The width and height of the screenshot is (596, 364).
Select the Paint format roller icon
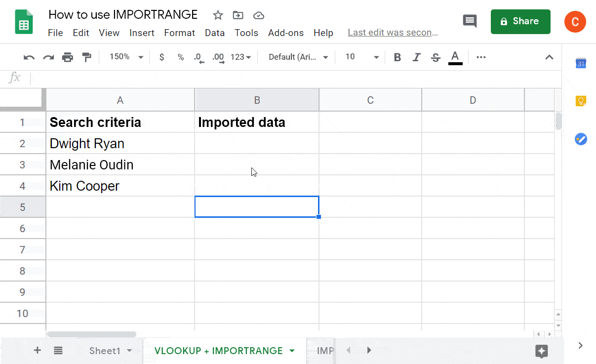(87, 57)
